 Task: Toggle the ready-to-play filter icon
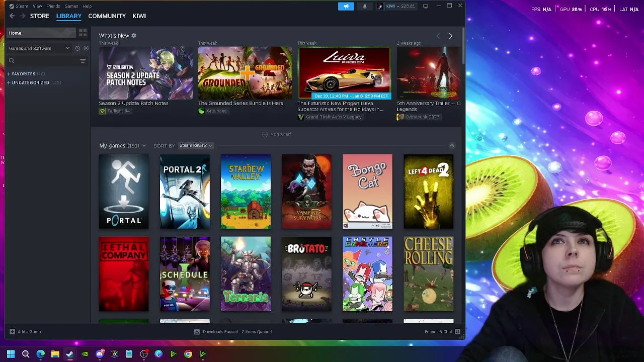[86, 48]
